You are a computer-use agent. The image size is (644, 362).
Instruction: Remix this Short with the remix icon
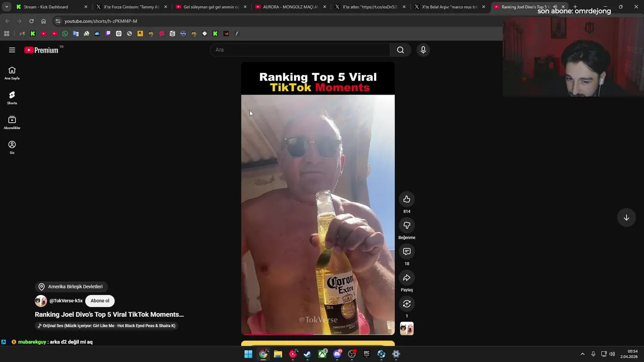point(407,304)
